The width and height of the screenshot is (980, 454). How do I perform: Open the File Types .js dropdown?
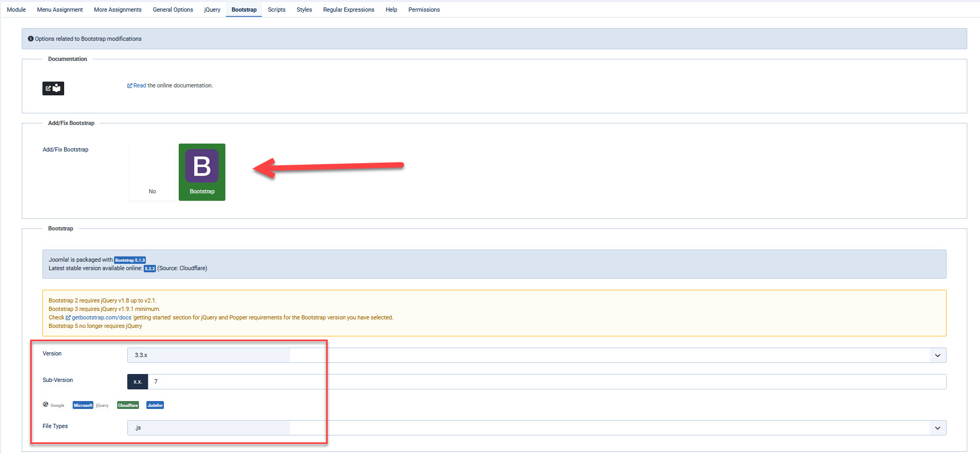pos(537,428)
